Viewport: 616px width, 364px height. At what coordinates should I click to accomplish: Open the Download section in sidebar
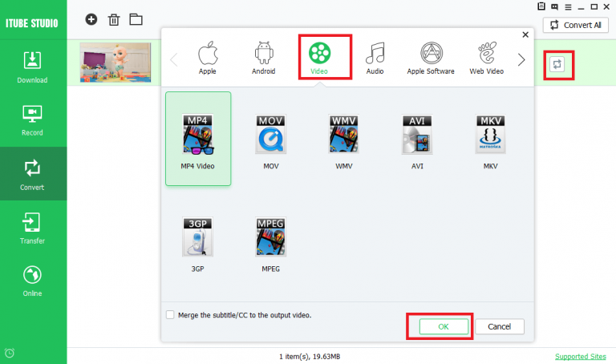pos(32,67)
